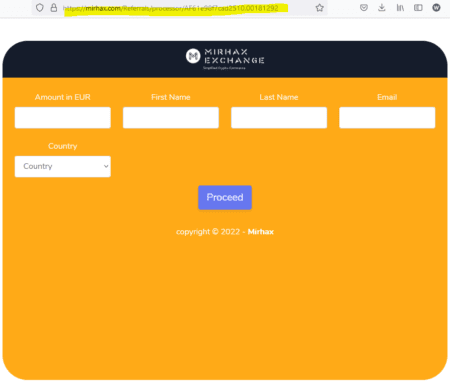Click the mirhax.com URL in address bar
The height and width of the screenshot is (383, 450).
coord(170,8)
